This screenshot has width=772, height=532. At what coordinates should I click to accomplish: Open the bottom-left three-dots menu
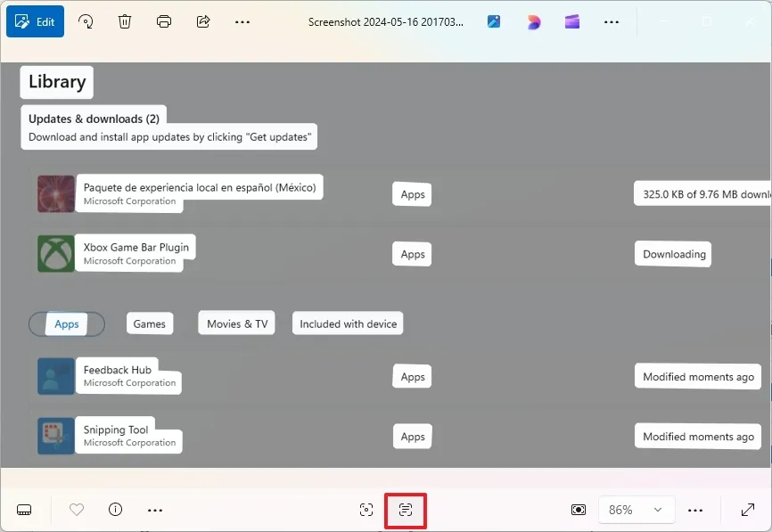coord(155,510)
